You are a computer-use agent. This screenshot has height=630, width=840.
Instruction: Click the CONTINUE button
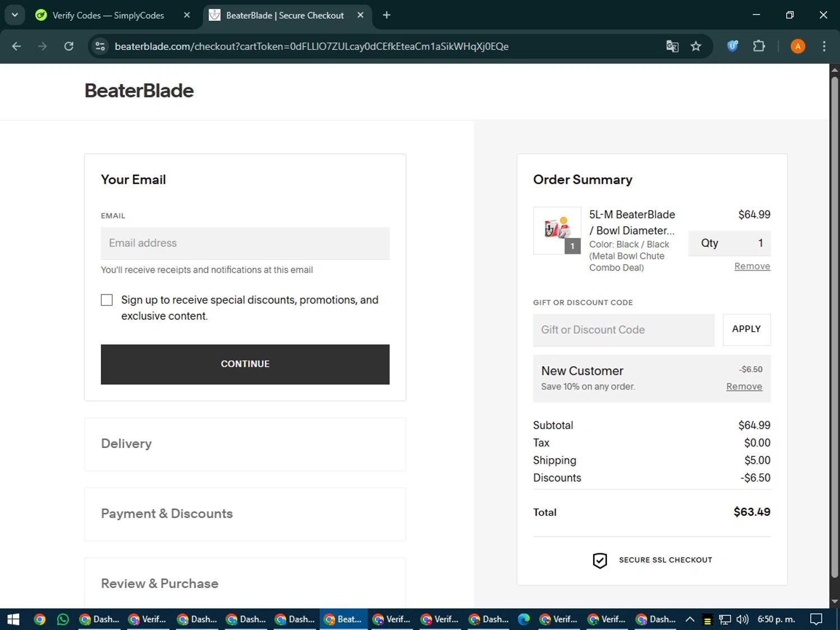point(245,364)
